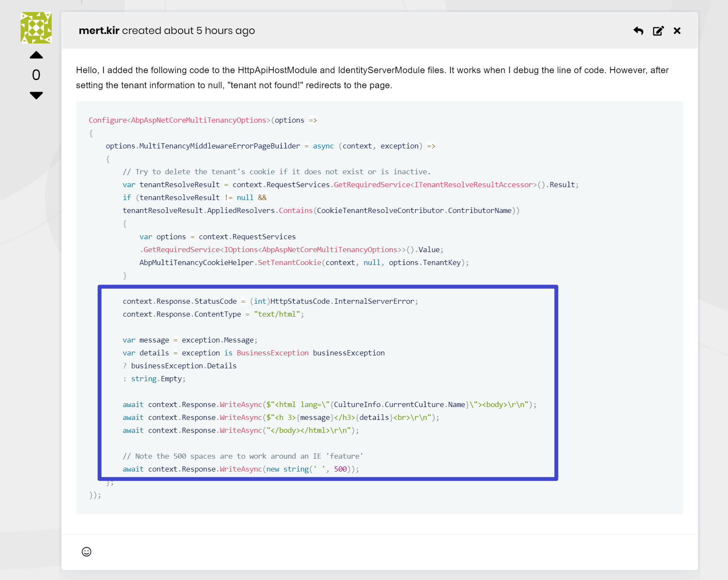This screenshot has height=580, width=728.
Task: Open the edit post pencil icon
Action: (658, 31)
